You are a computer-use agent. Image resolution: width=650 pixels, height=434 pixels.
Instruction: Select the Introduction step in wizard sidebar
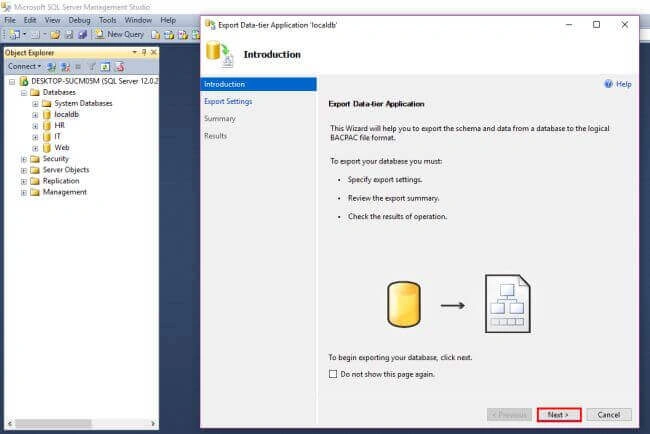click(258, 84)
